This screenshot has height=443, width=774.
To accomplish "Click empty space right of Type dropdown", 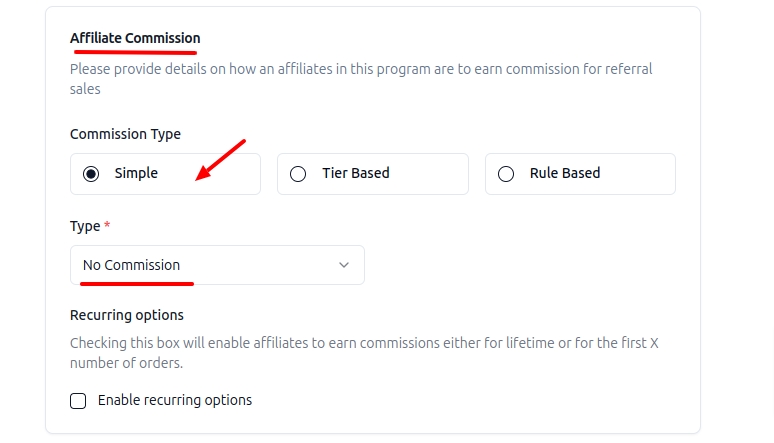I will click(520, 265).
